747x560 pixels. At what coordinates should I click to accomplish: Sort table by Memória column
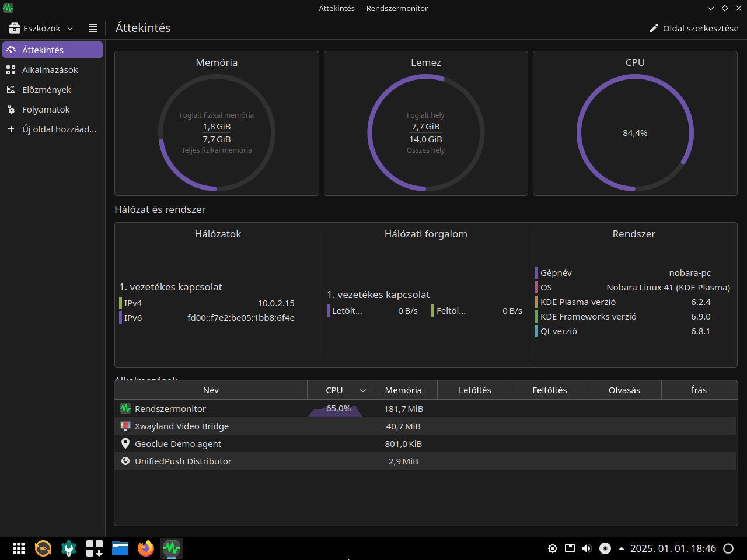coord(403,390)
